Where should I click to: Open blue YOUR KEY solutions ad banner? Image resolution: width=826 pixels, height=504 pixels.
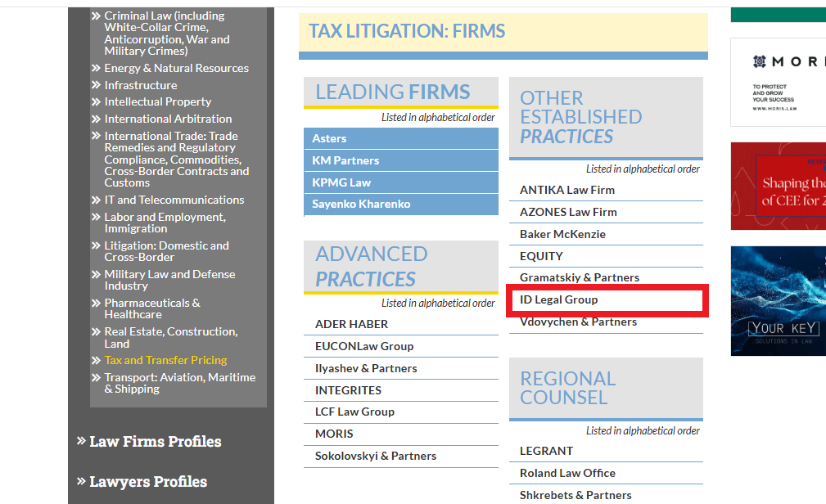pos(779,301)
